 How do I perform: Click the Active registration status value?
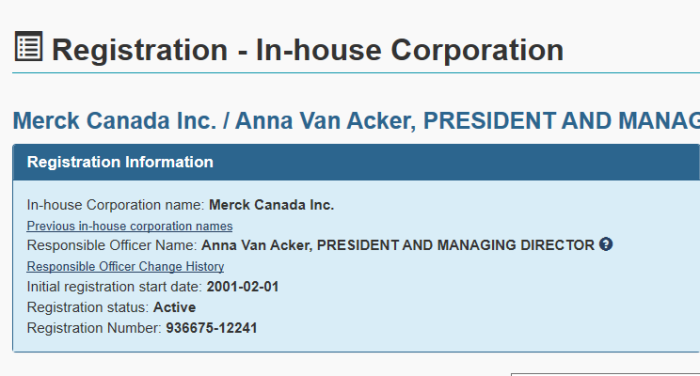(175, 307)
